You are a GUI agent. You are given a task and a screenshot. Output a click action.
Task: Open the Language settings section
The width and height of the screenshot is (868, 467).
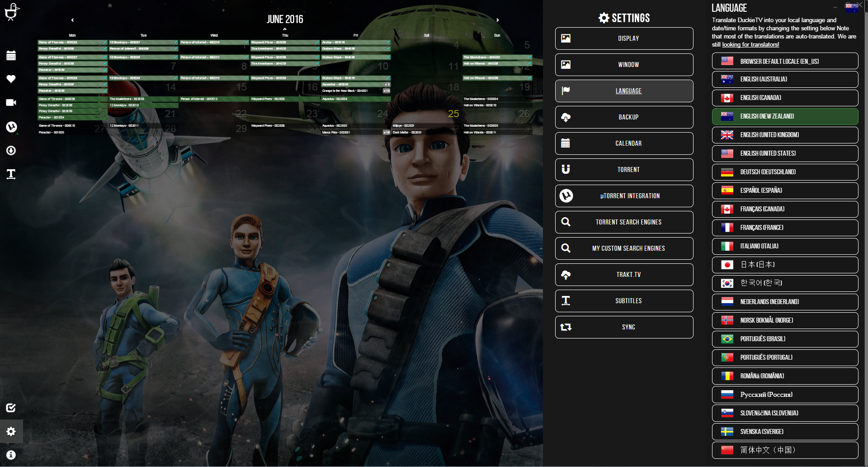(x=624, y=91)
